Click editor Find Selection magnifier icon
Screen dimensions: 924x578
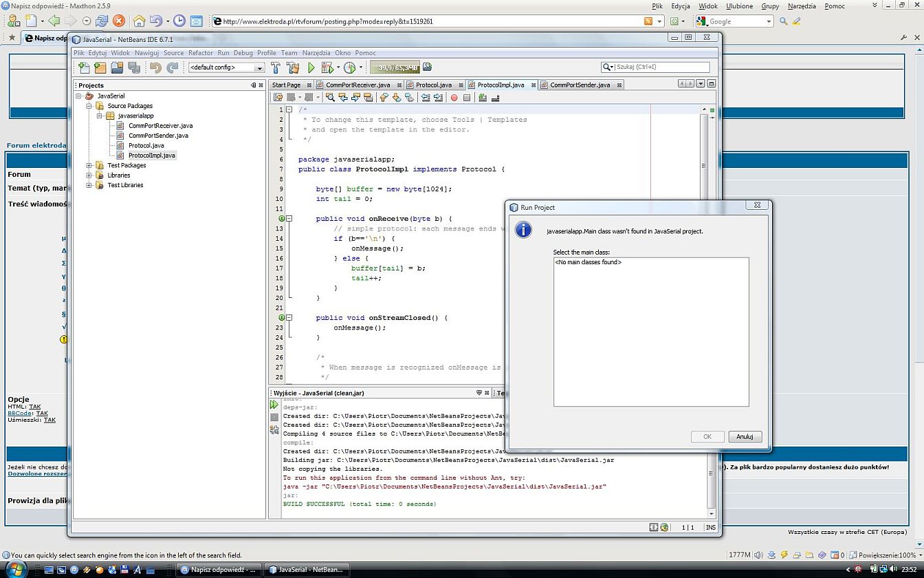point(330,97)
